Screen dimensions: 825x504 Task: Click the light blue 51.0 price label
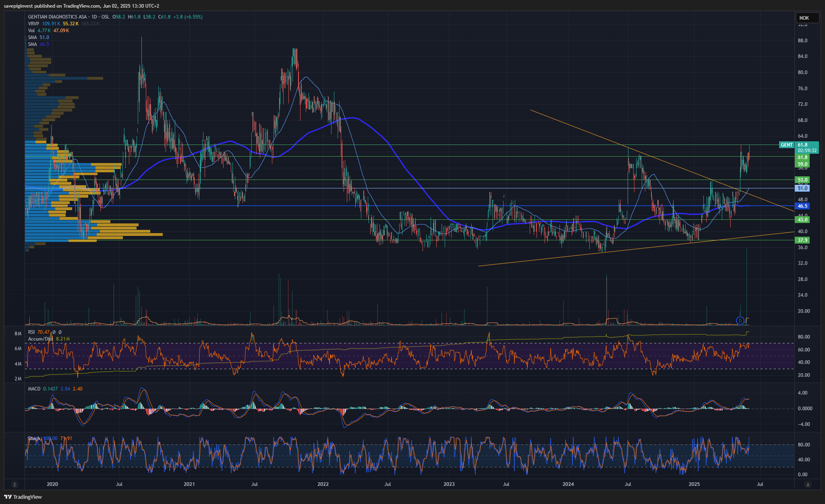[x=802, y=188]
